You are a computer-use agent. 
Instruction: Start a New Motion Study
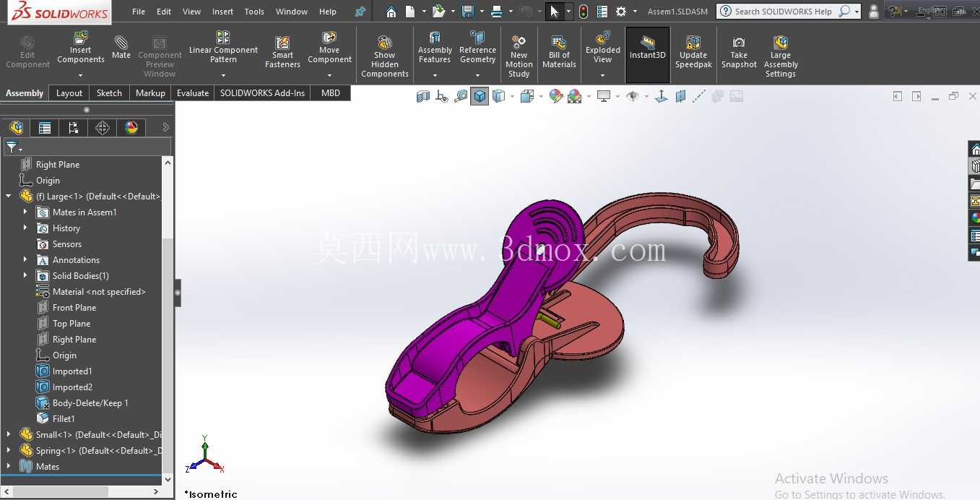click(519, 56)
